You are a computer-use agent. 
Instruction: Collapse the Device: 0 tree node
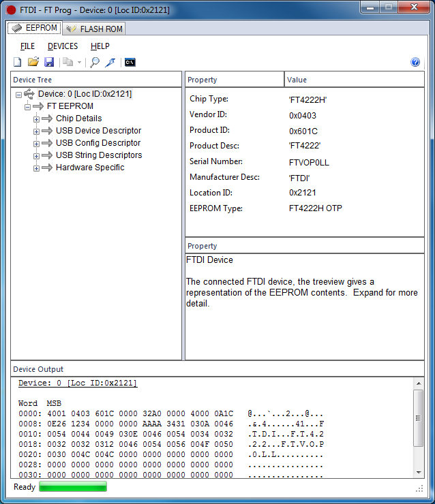18,95
